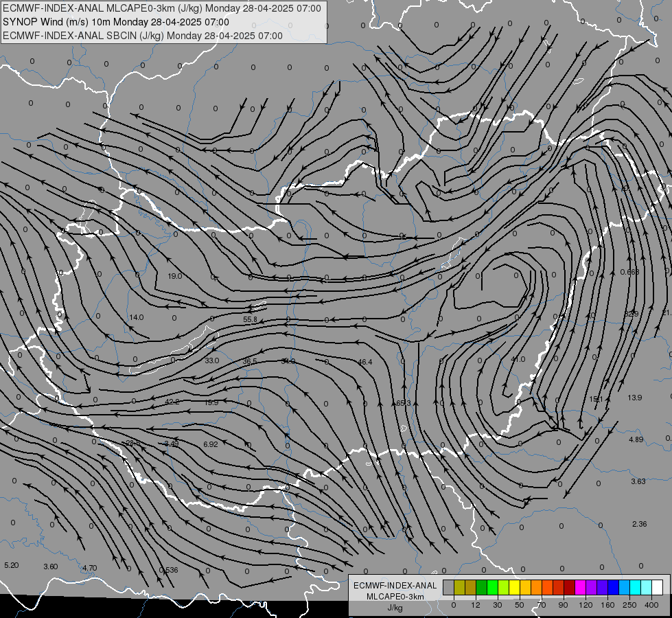Click the map value 13.9
Image resolution: width=672 pixels, height=618 pixels.
click(635, 398)
